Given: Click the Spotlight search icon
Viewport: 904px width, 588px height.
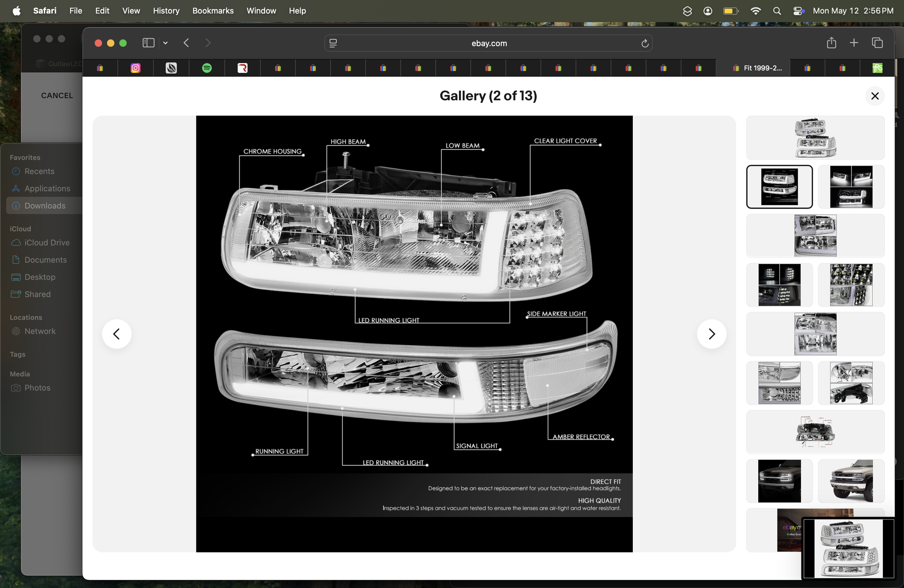Looking at the screenshot, I should [x=777, y=10].
